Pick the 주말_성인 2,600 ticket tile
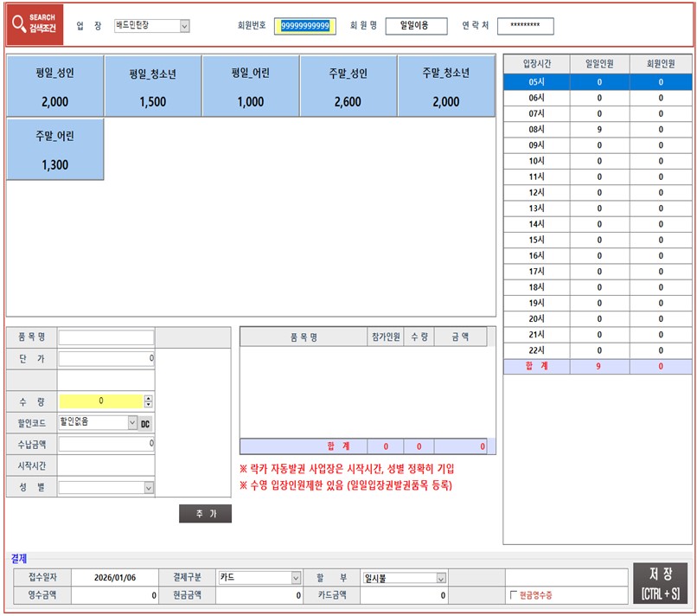697x616 pixels. pyautogui.click(x=348, y=87)
